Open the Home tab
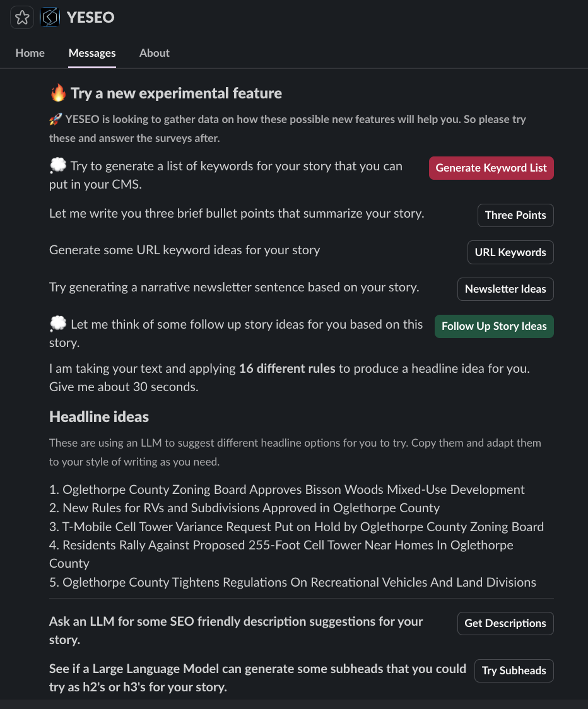 tap(30, 53)
